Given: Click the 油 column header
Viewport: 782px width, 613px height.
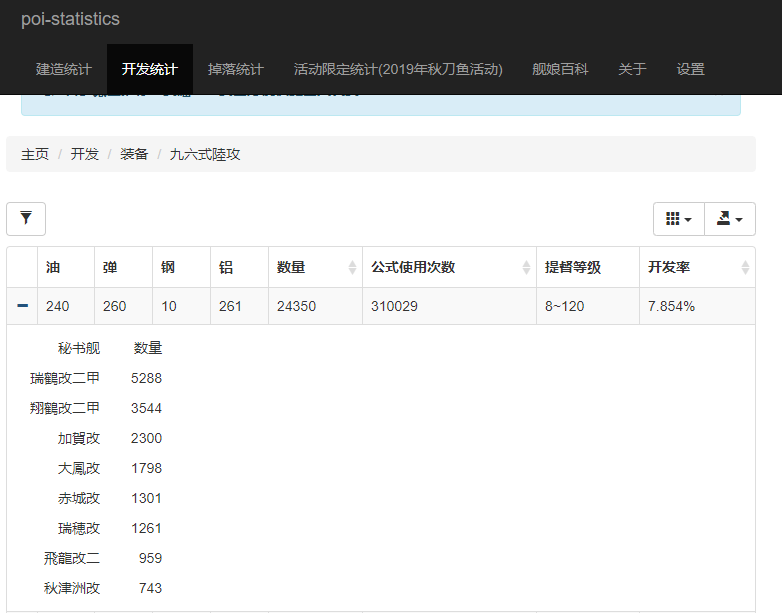Looking at the screenshot, I should [53, 268].
